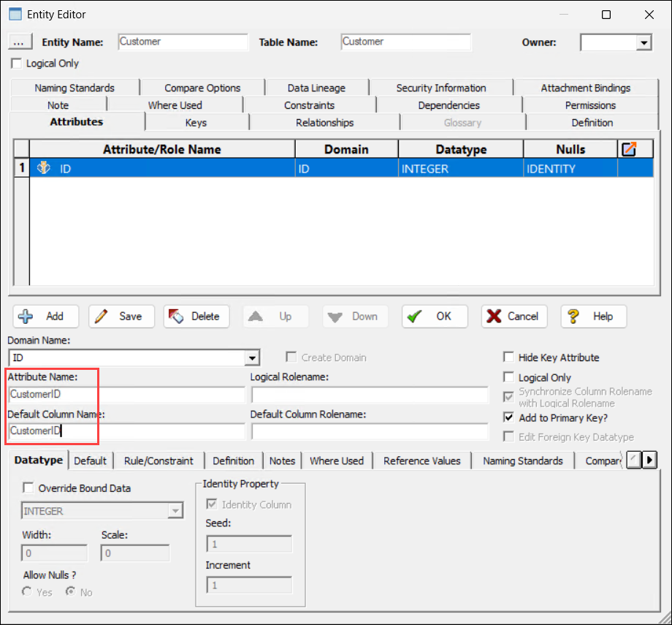Click the primary key icon in ID row

(x=44, y=168)
